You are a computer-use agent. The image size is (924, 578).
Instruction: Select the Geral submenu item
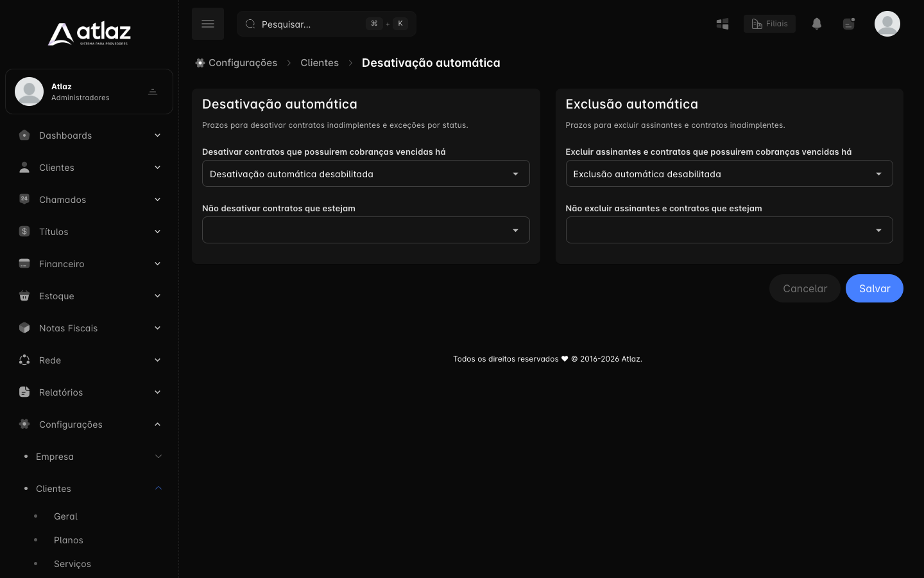[x=65, y=516]
